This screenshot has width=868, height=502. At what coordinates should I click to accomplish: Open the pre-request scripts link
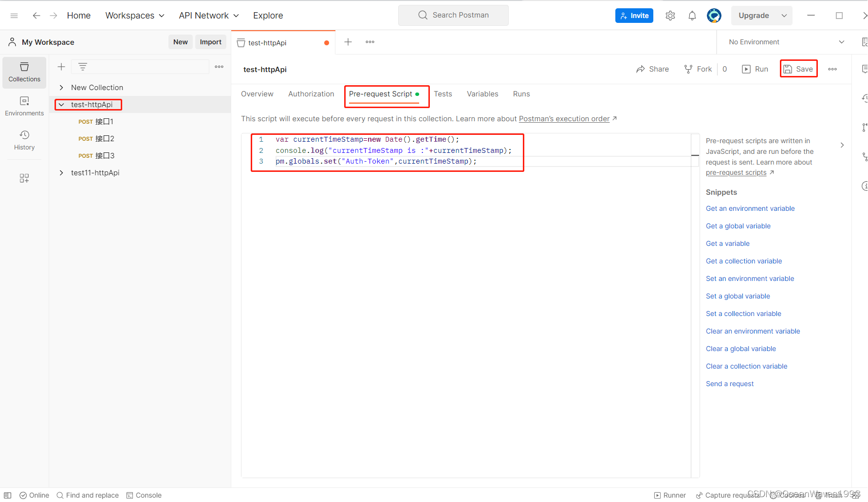point(736,173)
